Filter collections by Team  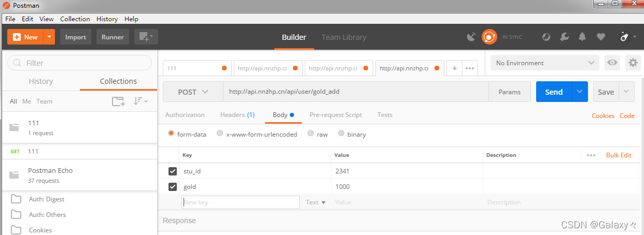point(44,101)
